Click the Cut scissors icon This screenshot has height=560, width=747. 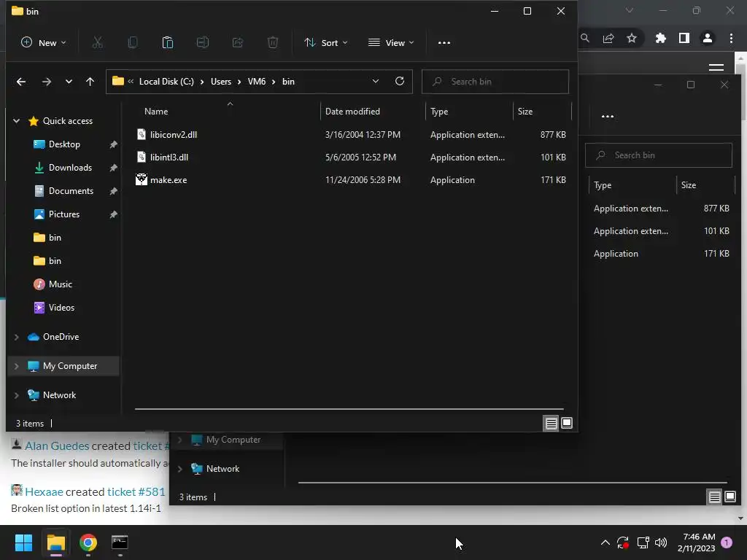click(x=98, y=43)
